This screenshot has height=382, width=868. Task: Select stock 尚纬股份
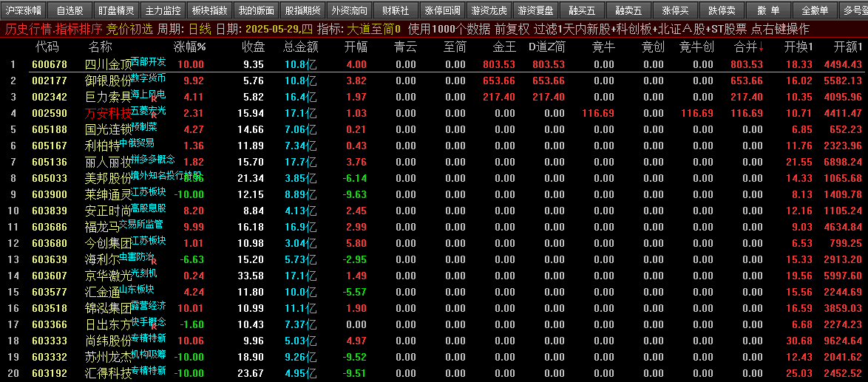point(109,341)
